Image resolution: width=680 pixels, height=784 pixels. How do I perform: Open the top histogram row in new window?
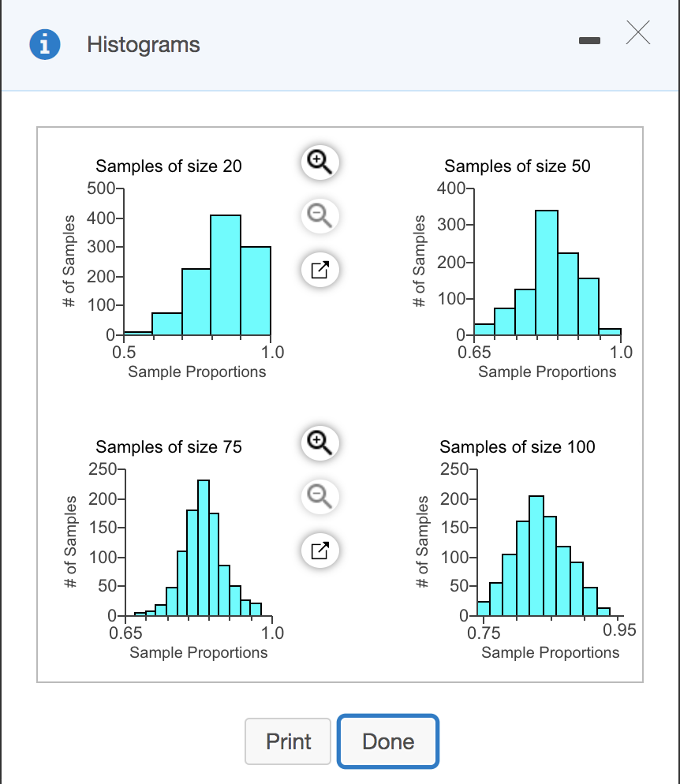coord(319,269)
